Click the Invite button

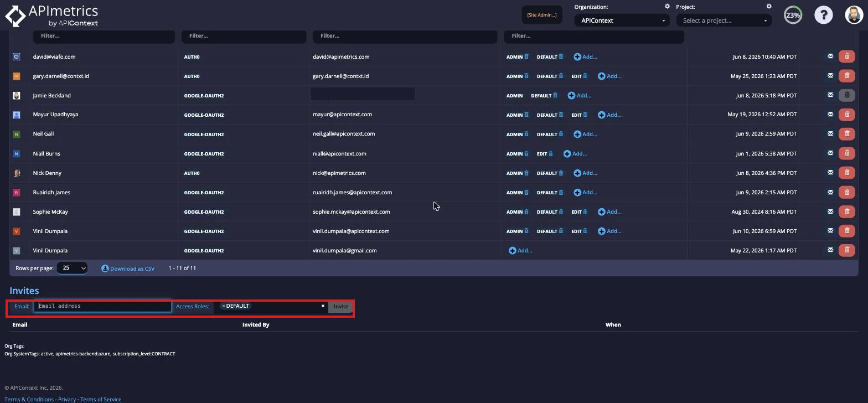[340, 306]
